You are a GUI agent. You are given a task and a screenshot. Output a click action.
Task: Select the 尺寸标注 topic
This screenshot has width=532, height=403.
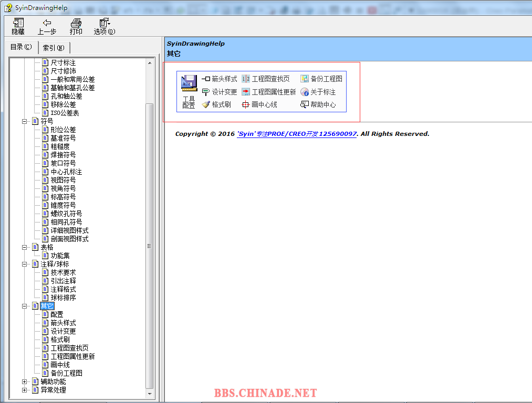(x=63, y=62)
